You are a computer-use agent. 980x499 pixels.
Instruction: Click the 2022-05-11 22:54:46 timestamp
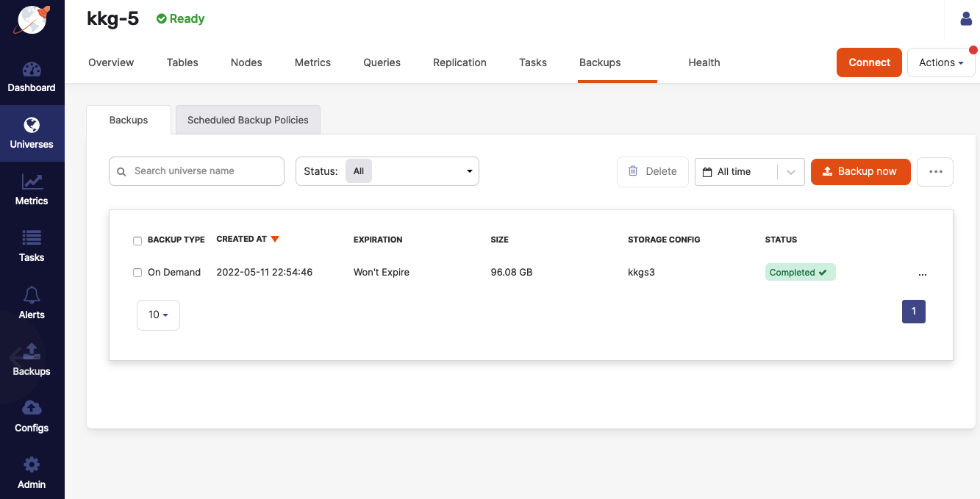coord(264,273)
